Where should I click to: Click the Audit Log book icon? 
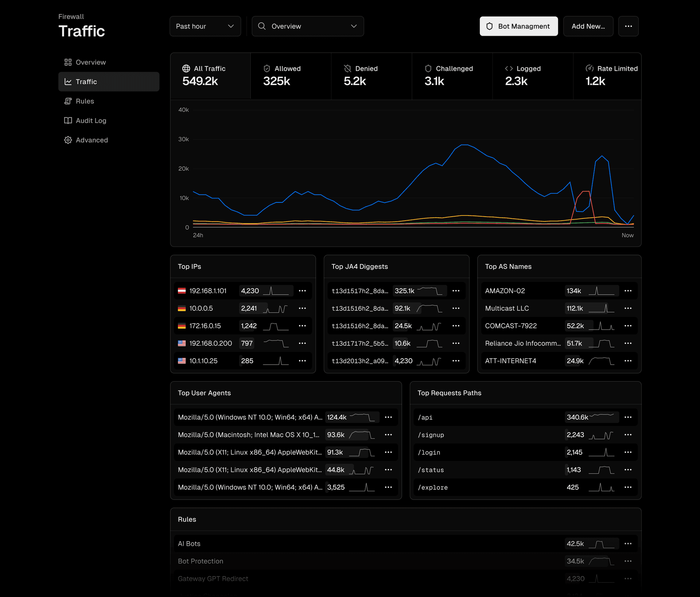(x=68, y=120)
